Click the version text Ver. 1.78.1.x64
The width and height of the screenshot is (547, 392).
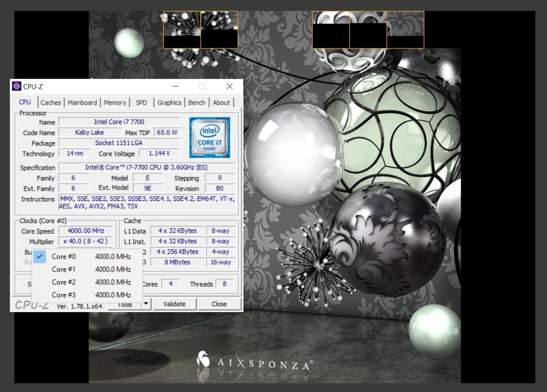[79, 306]
